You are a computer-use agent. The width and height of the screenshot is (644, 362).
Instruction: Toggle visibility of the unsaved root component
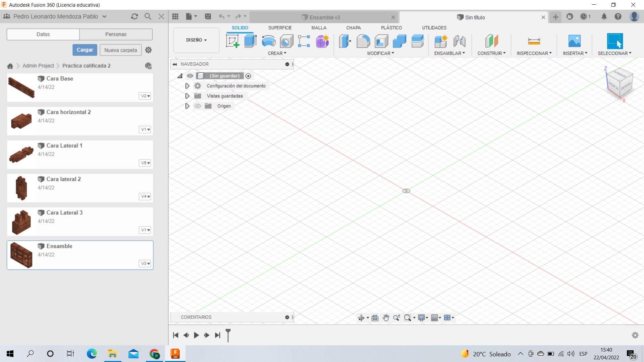tap(190, 76)
